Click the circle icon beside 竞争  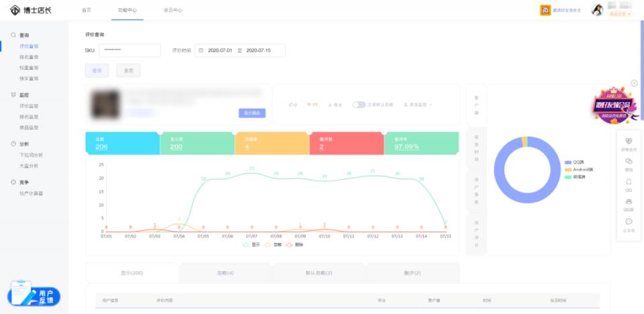(x=13, y=182)
